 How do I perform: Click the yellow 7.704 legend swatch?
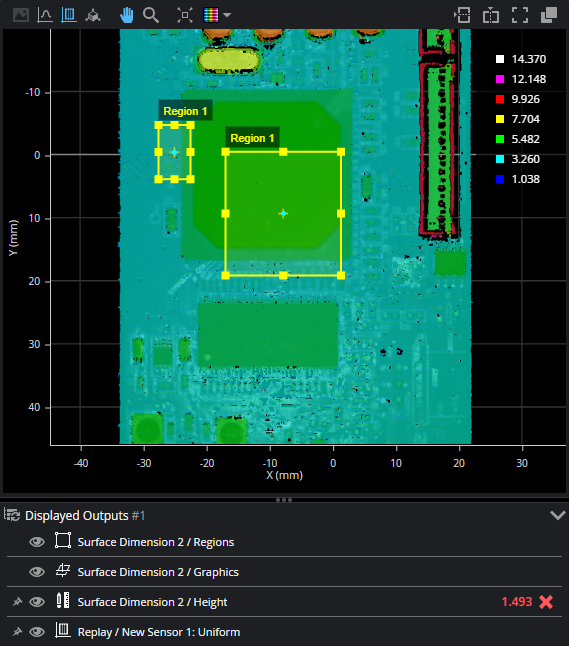click(x=500, y=119)
